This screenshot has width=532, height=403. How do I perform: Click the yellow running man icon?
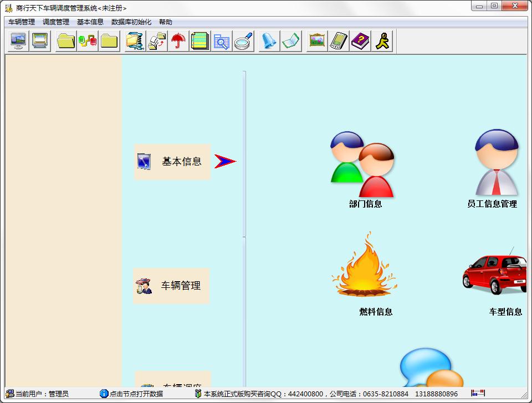(382, 41)
